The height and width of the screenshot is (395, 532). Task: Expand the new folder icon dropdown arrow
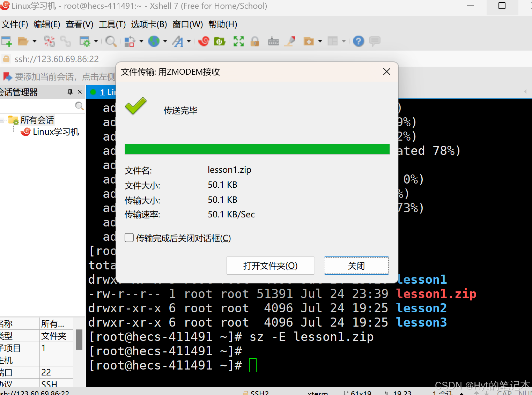click(320, 41)
